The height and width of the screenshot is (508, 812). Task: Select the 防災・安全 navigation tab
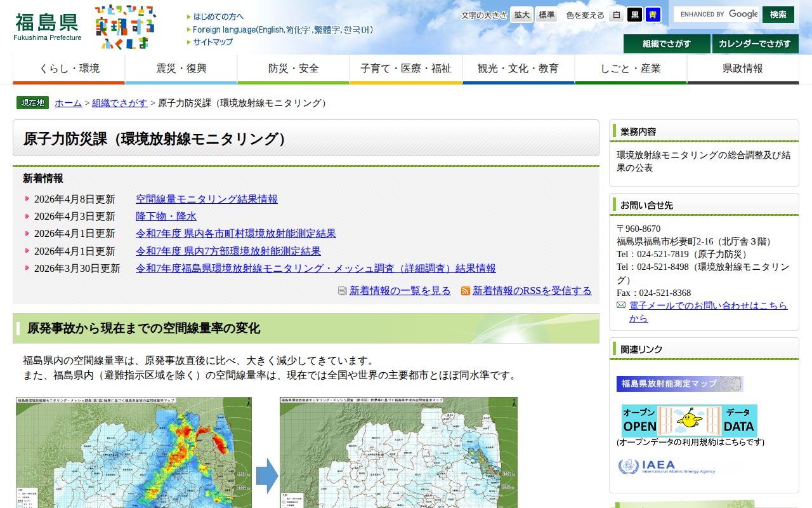[x=293, y=67]
